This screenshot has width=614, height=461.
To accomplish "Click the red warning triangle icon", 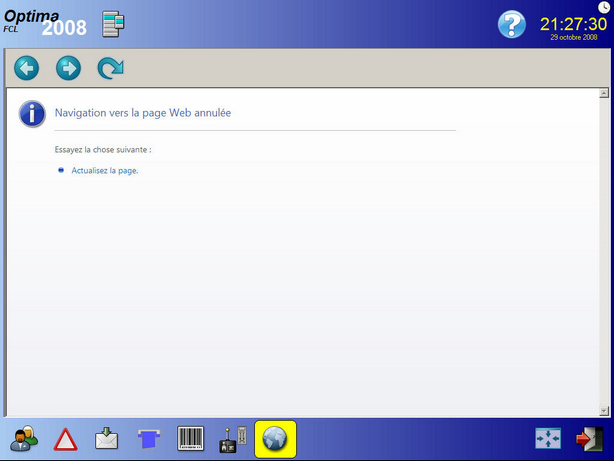I will click(65, 439).
